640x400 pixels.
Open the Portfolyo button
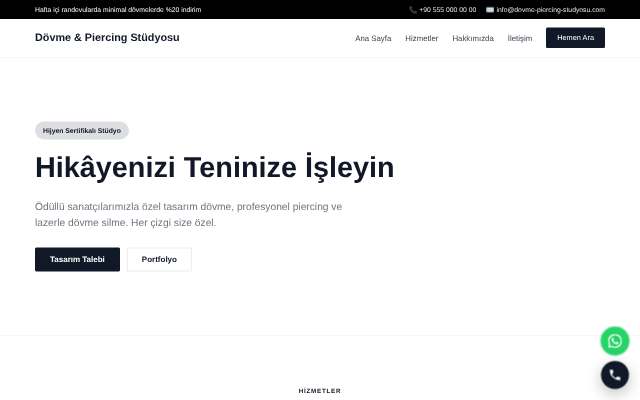(159, 259)
